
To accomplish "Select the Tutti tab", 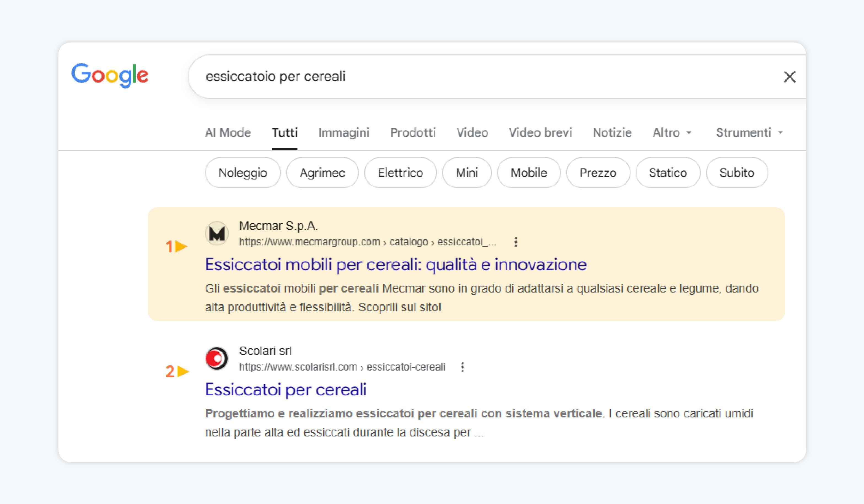I will click(285, 133).
